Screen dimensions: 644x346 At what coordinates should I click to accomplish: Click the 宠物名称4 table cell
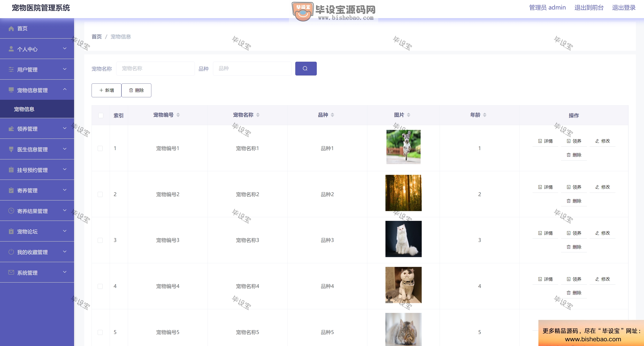[247, 286]
